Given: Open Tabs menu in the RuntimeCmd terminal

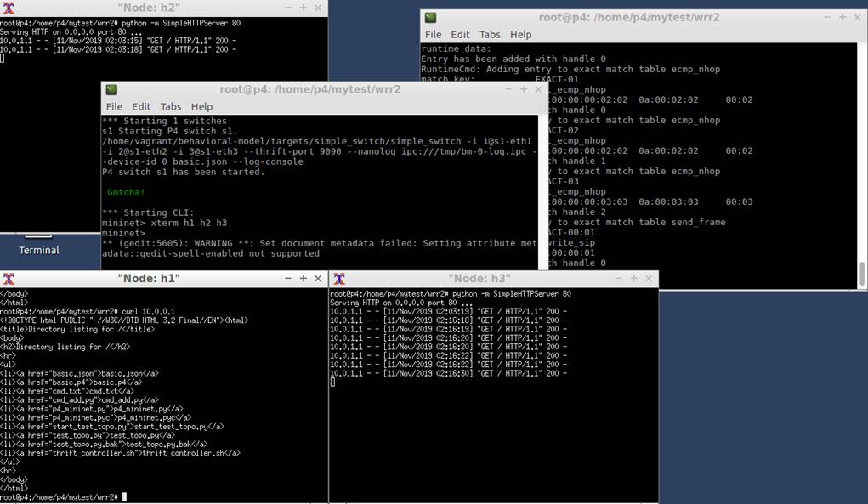Looking at the screenshot, I should [490, 35].
